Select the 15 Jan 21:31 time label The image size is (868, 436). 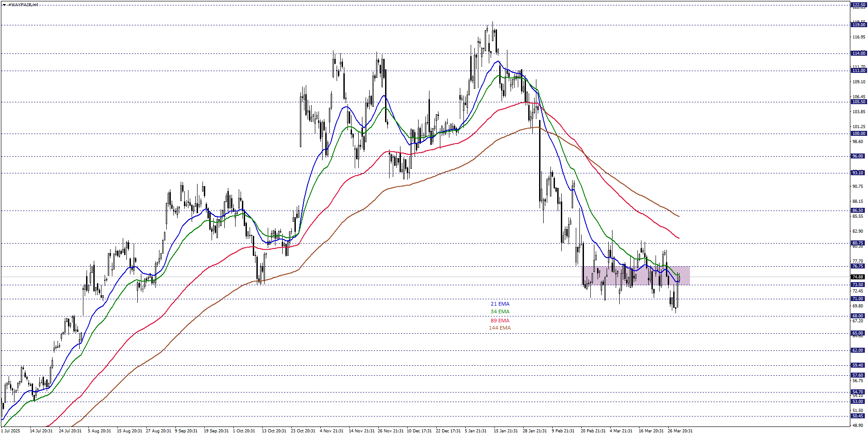point(506,431)
